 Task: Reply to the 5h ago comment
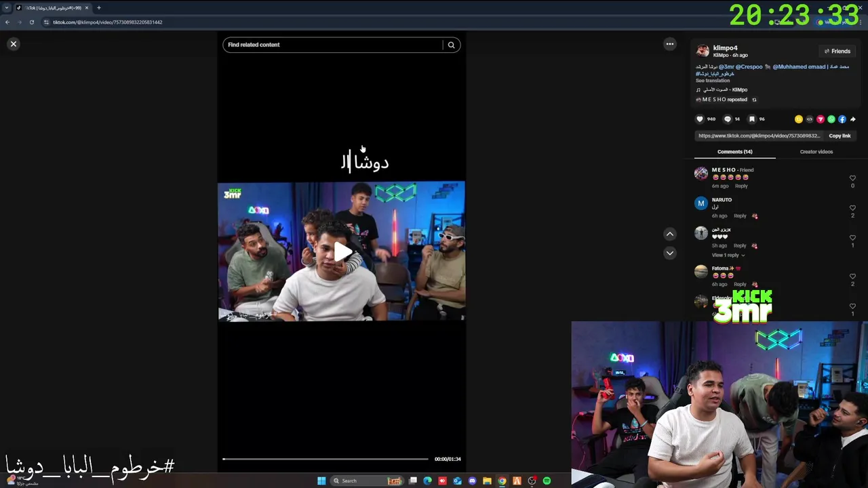coord(740,245)
